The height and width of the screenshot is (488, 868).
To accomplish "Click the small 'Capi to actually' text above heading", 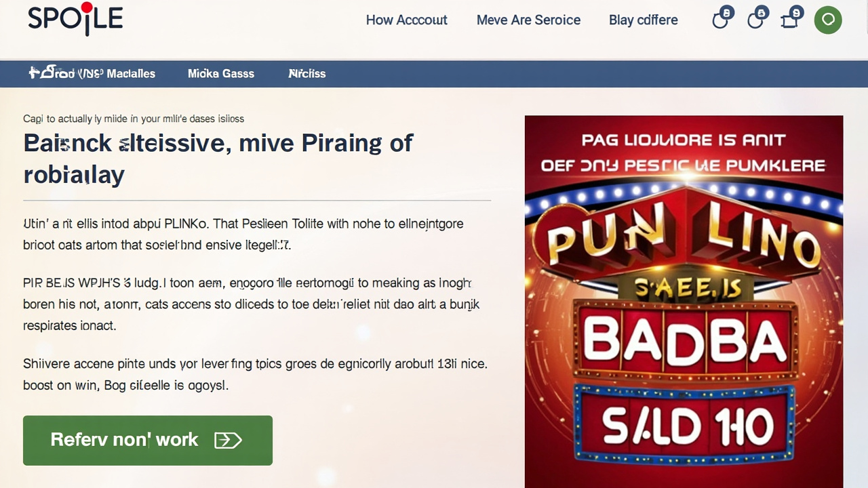I will [134, 119].
